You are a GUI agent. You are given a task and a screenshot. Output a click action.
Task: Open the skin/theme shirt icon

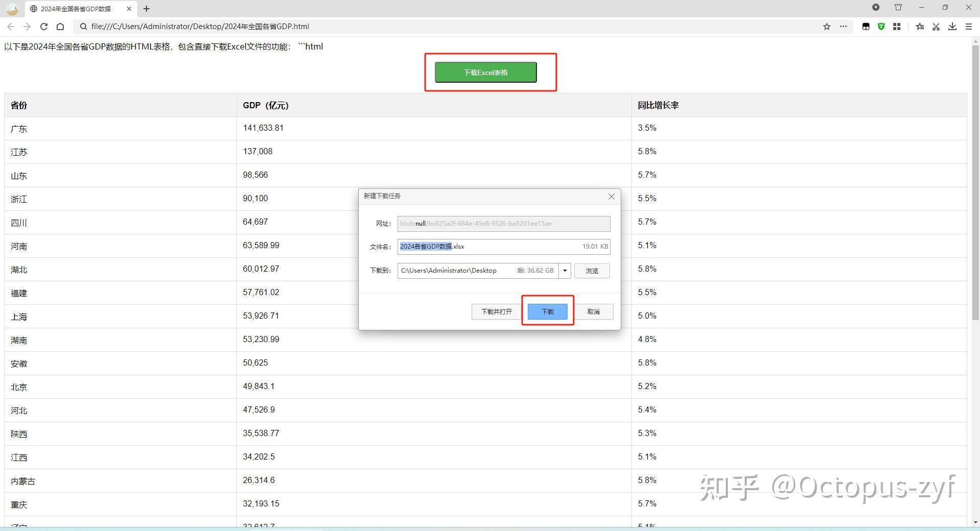(898, 7)
